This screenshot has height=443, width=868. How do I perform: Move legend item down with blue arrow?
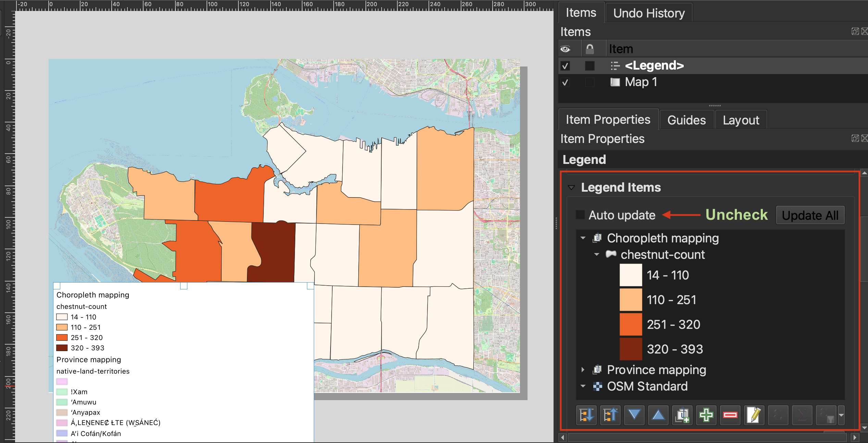(634, 415)
